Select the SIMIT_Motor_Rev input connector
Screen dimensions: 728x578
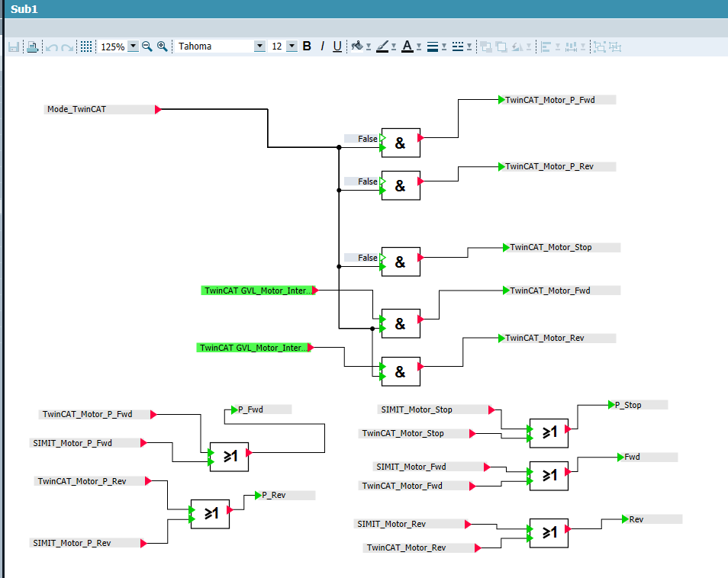[x=412, y=524]
